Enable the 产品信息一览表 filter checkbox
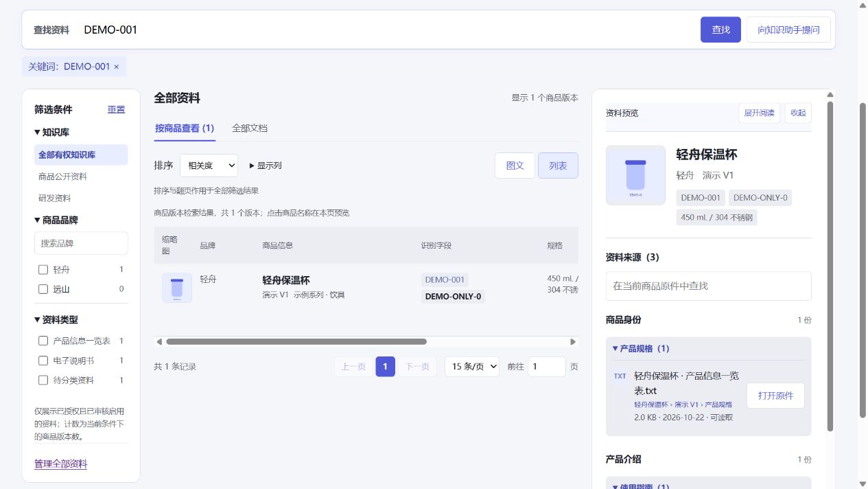Viewport: 868px width, 489px height. click(x=43, y=341)
